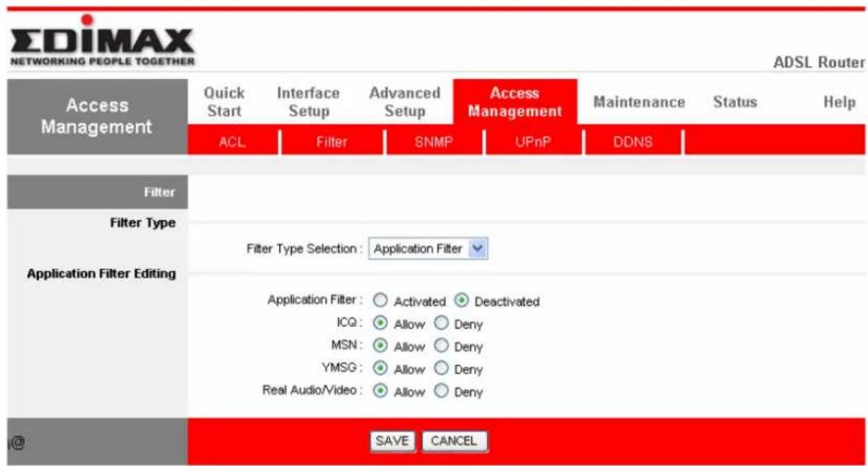Set Application Filter to Activated
Image resolution: width=868 pixels, height=466 pixels.
click(379, 300)
